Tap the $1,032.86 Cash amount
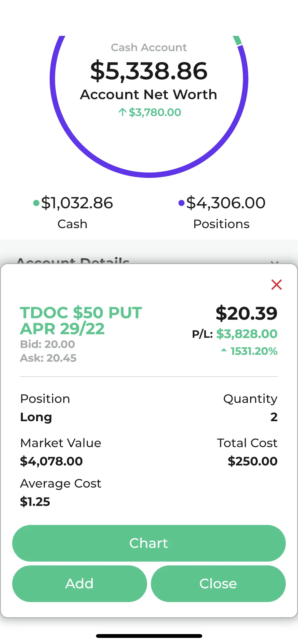The height and width of the screenshot is (644, 298). tap(77, 203)
